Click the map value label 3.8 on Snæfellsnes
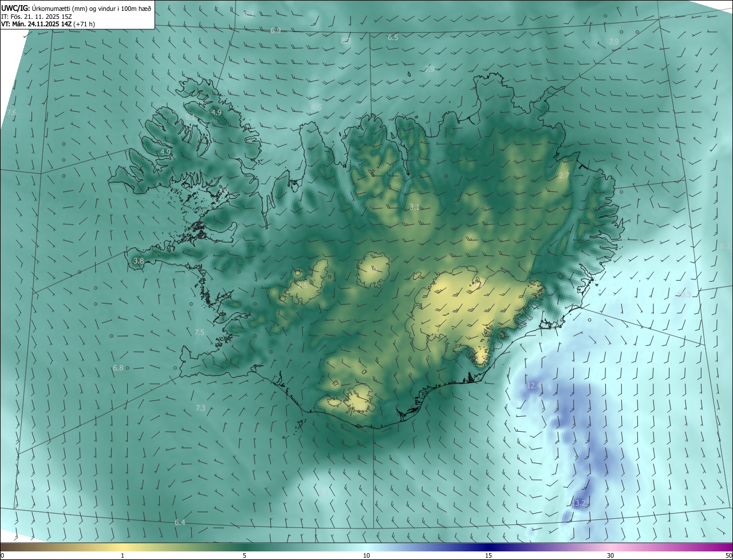This screenshot has height=560, width=733. coord(139,261)
